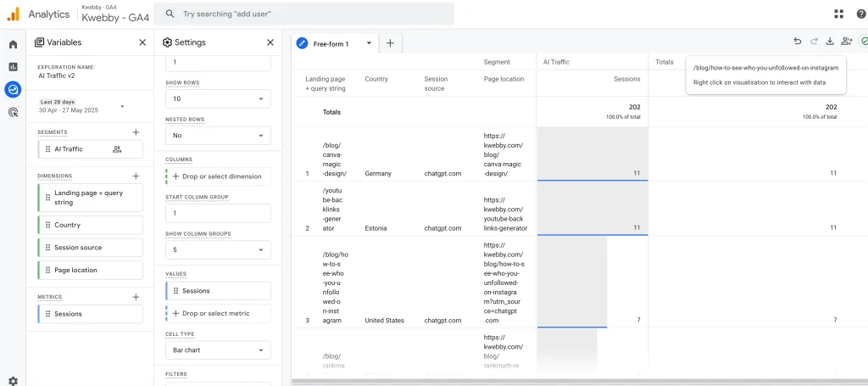Click the Totals row label
The image size is (868, 386).
coord(331,113)
